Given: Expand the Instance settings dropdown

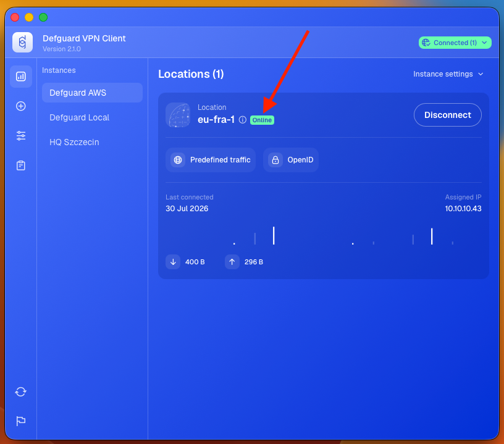Looking at the screenshot, I should pos(448,74).
